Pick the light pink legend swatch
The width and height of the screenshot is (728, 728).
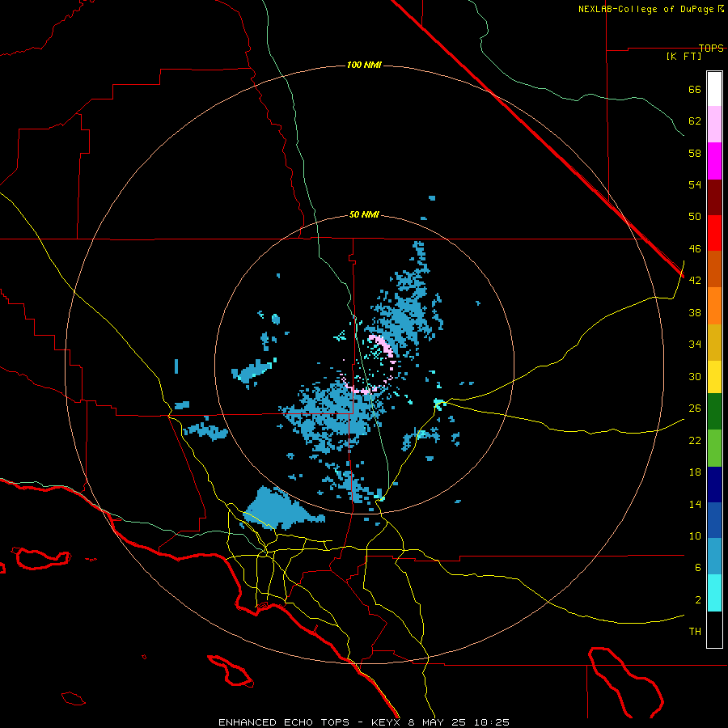coord(714,124)
